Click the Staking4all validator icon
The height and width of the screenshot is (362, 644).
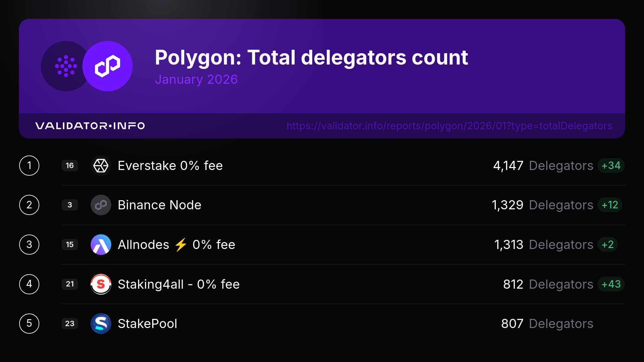click(x=101, y=284)
